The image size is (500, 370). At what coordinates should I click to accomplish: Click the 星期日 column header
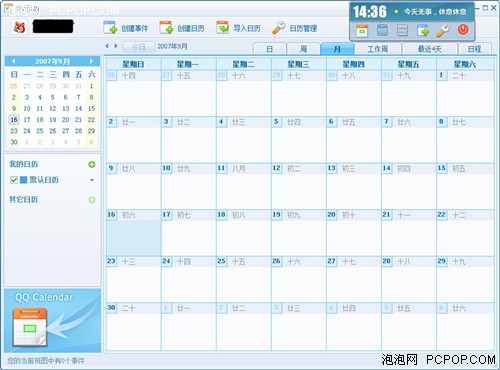coord(133,64)
